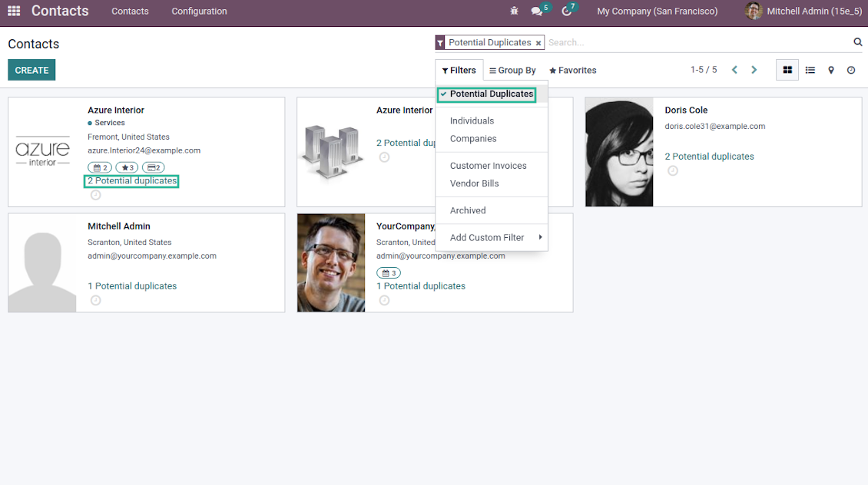Click activity clock on Azure Interior Services card
Viewport: 868px width, 485px height.
pos(96,195)
